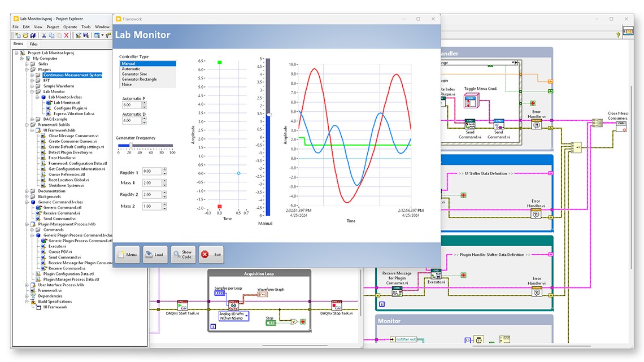Viewport: 644px width, 362px height.
Task: Open the Edit menu in Project Explorer
Action: pos(27,27)
